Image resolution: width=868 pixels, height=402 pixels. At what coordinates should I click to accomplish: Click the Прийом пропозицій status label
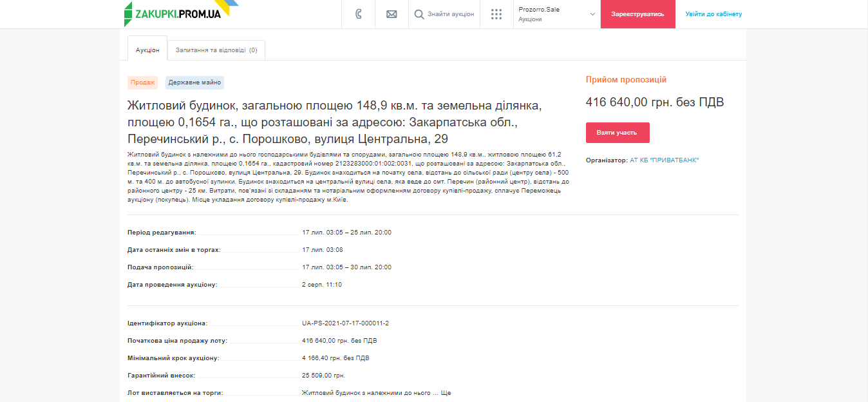(x=626, y=80)
